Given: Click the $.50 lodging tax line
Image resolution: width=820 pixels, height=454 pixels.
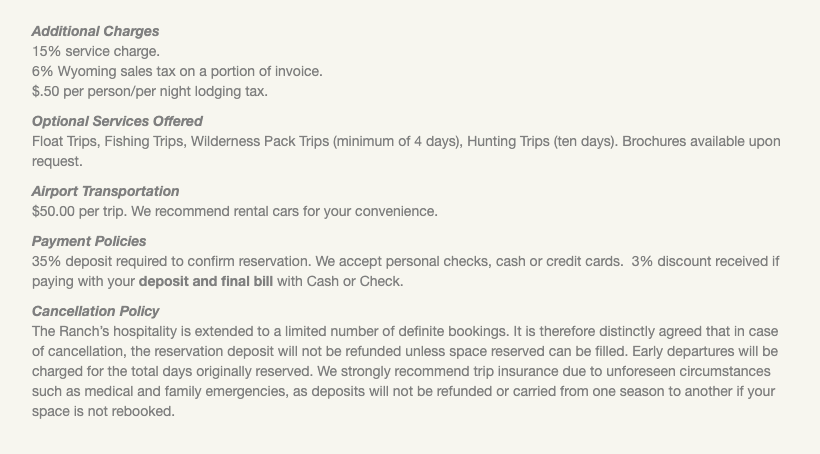Looking at the screenshot, I should tap(150, 91).
